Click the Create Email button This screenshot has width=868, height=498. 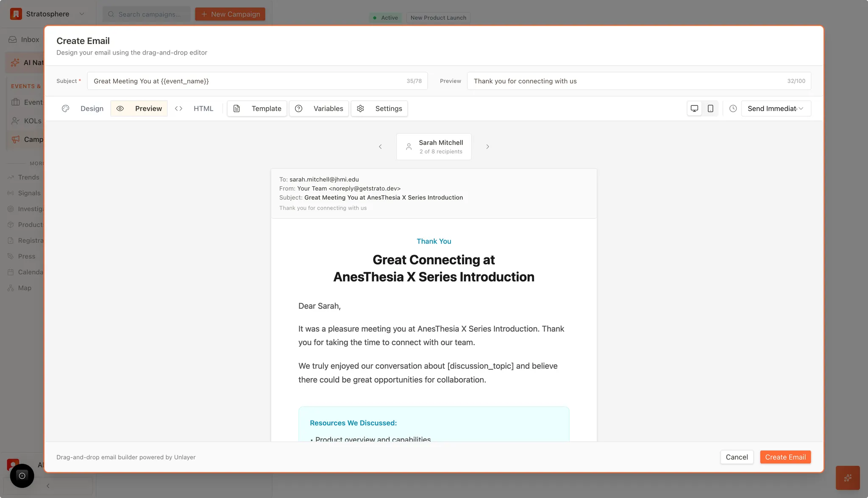(x=785, y=457)
